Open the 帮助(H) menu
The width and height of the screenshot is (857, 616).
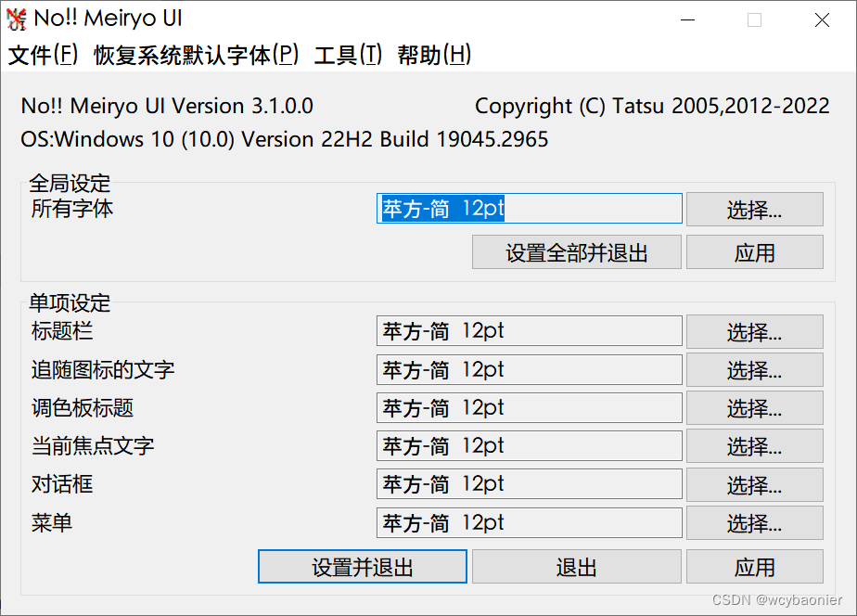(x=434, y=55)
